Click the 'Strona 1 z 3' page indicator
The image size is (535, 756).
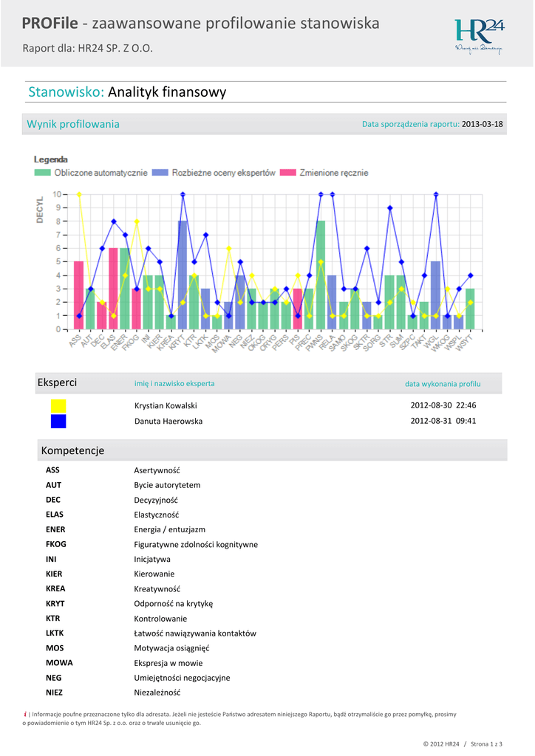tap(488, 743)
